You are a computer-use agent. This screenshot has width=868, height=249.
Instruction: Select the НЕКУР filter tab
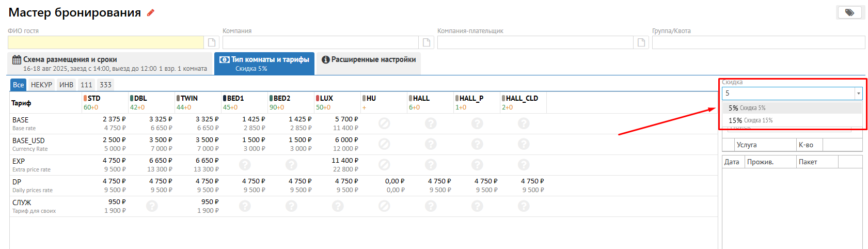pos(41,85)
